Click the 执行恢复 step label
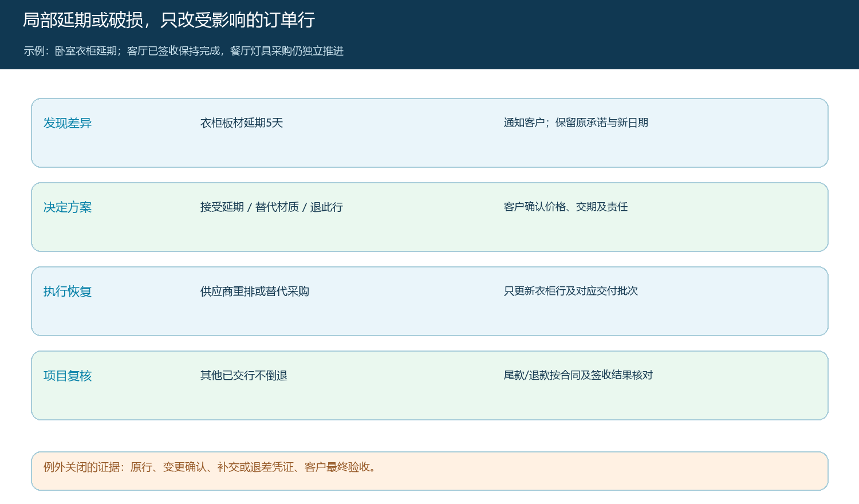This screenshot has width=859, height=504. click(x=68, y=292)
